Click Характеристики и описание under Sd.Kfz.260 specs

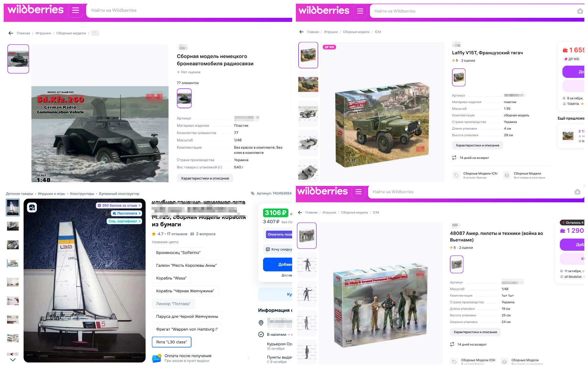[x=205, y=178]
